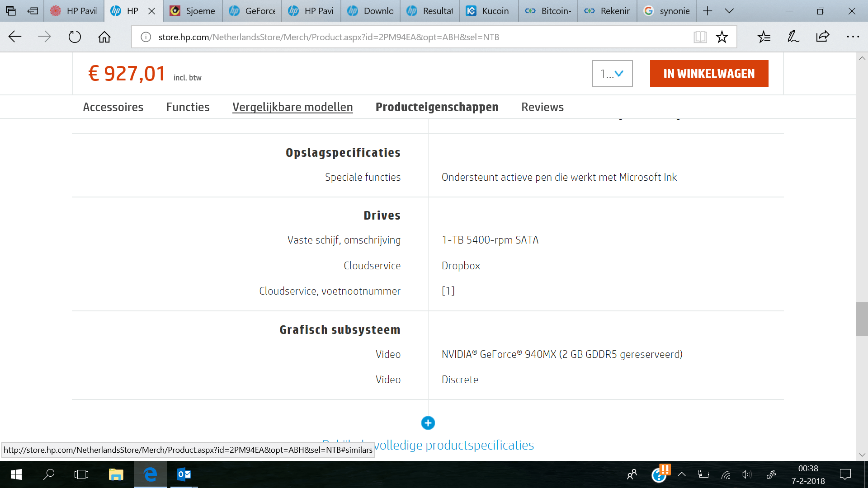Open the Windows Start menu
868x488 pixels.
click(16, 474)
